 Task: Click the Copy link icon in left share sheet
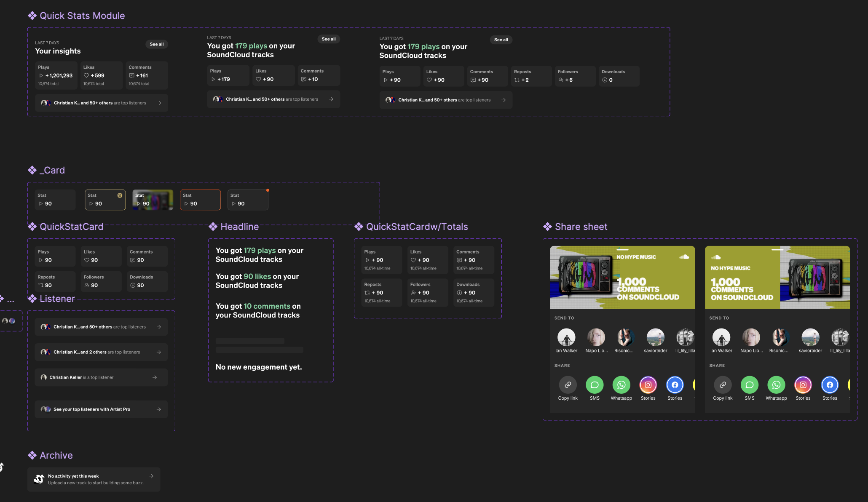click(568, 385)
